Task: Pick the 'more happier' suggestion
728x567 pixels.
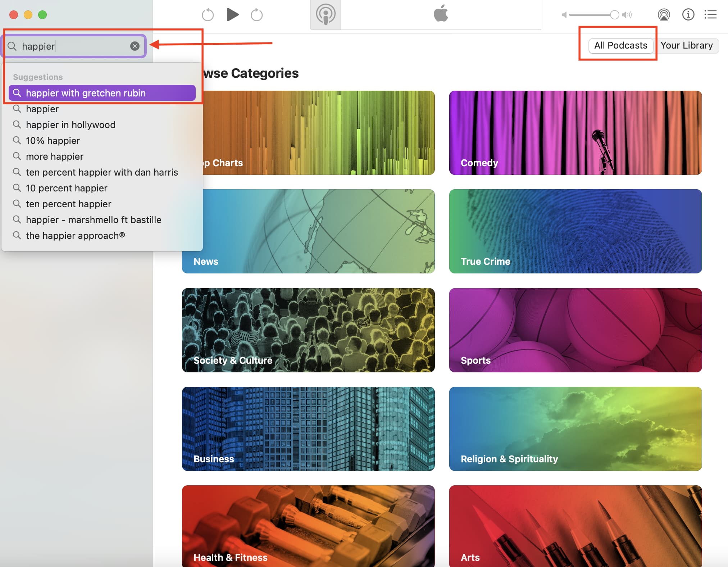Action: click(102, 156)
